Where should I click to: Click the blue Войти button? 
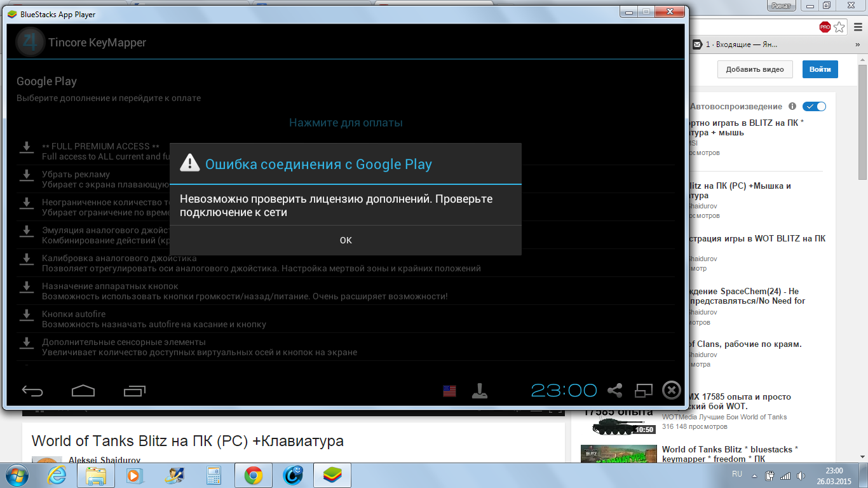click(820, 69)
